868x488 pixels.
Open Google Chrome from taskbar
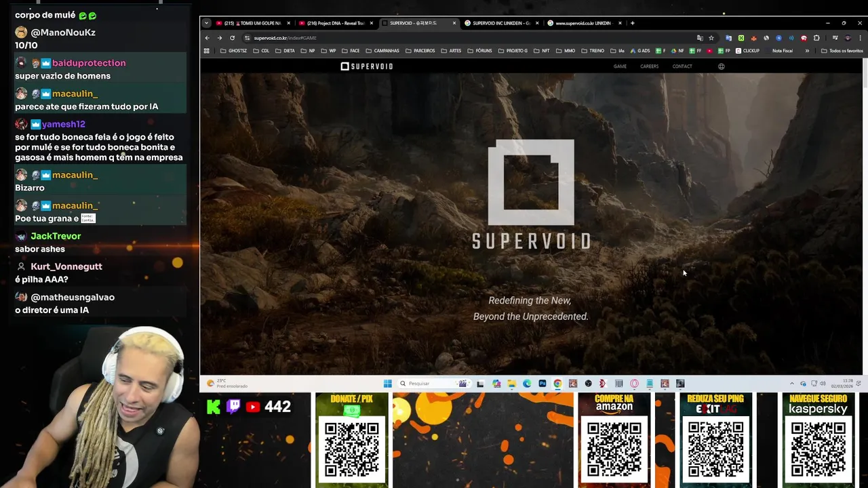pos(557,384)
